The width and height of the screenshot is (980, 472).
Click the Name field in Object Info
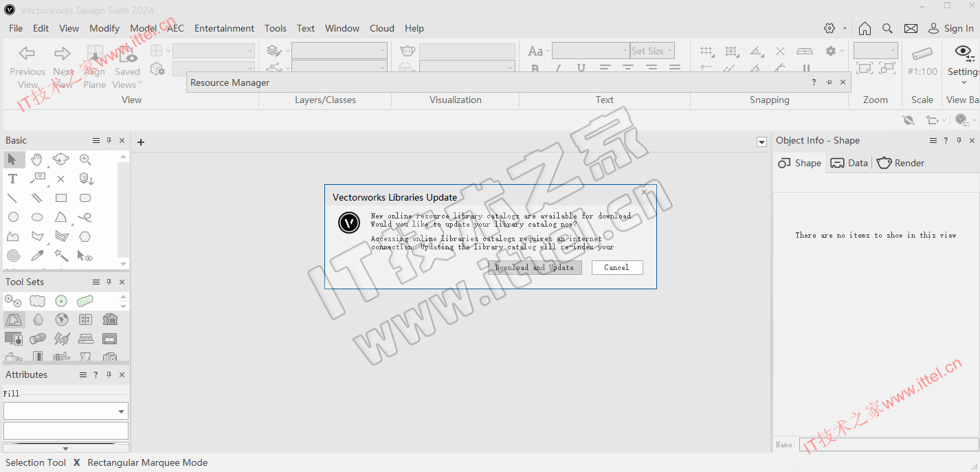(889, 445)
